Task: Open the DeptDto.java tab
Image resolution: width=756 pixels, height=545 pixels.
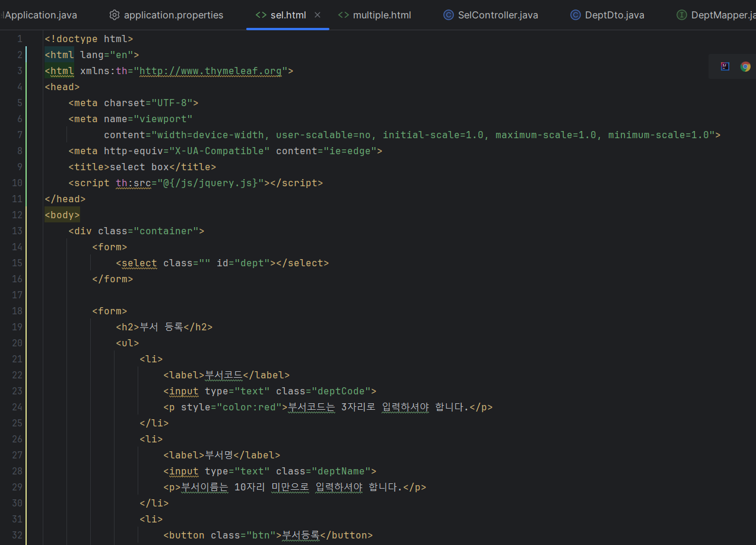Action: click(x=607, y=15)
